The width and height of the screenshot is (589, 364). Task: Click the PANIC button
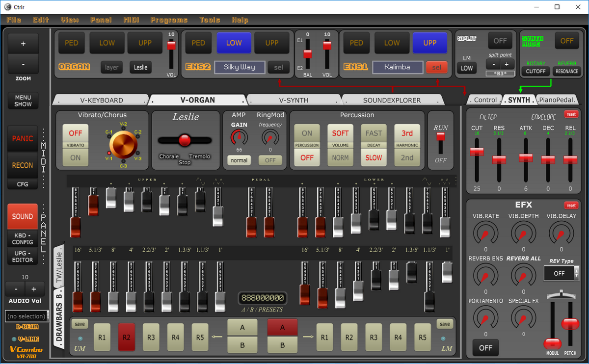[x=23, y=139]
